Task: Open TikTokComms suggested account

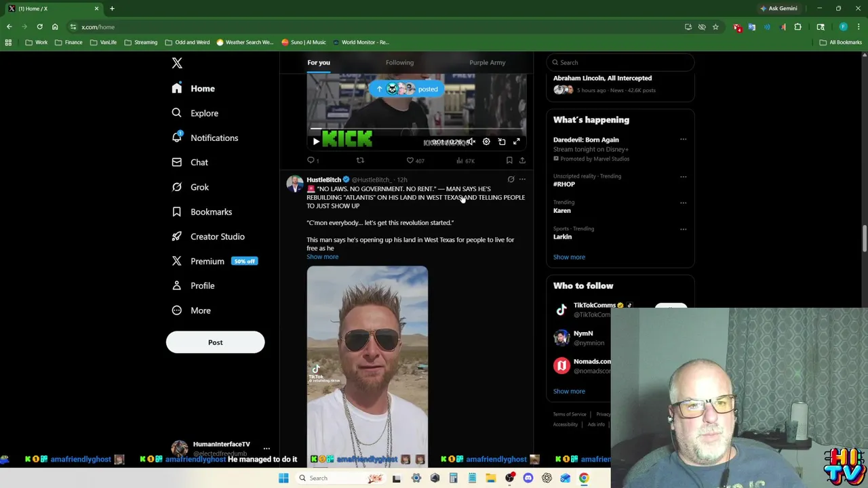Action: [x=594, y=306]
